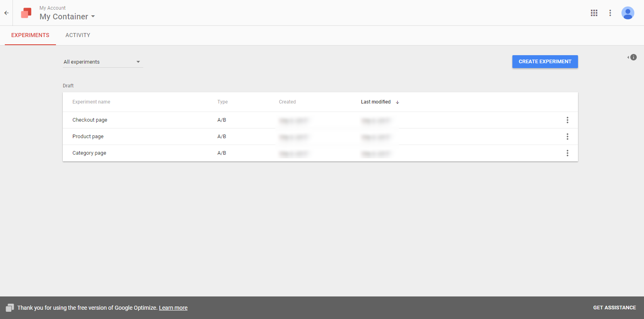Sort by Experiment name column header

(91, 102)
